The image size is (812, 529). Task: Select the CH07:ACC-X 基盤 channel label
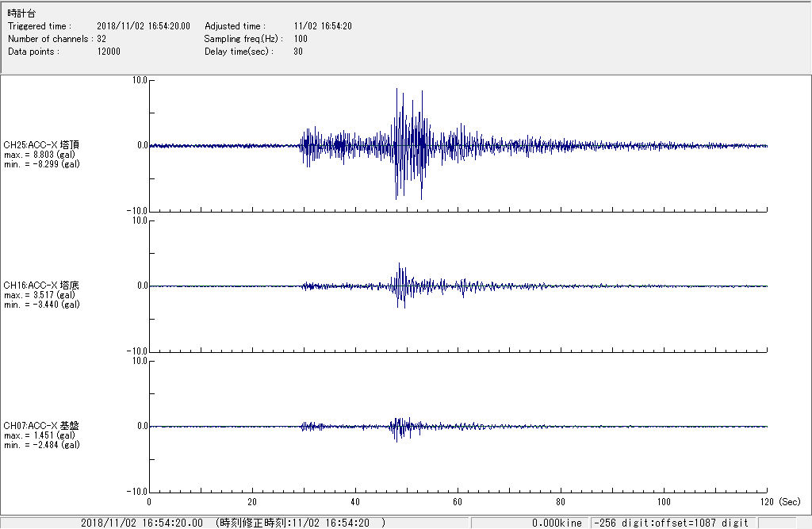(41, 426)
